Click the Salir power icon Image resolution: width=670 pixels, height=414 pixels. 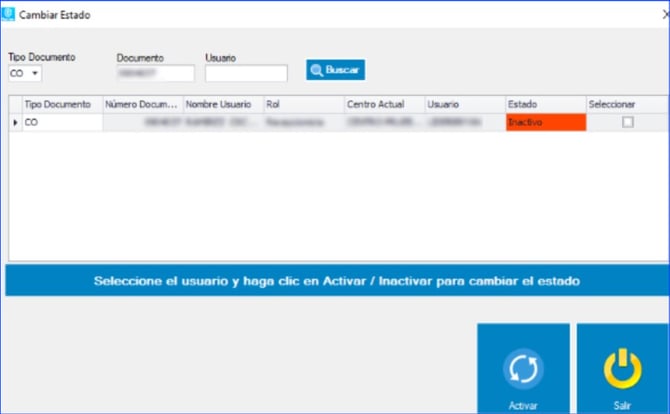[622, 367]
